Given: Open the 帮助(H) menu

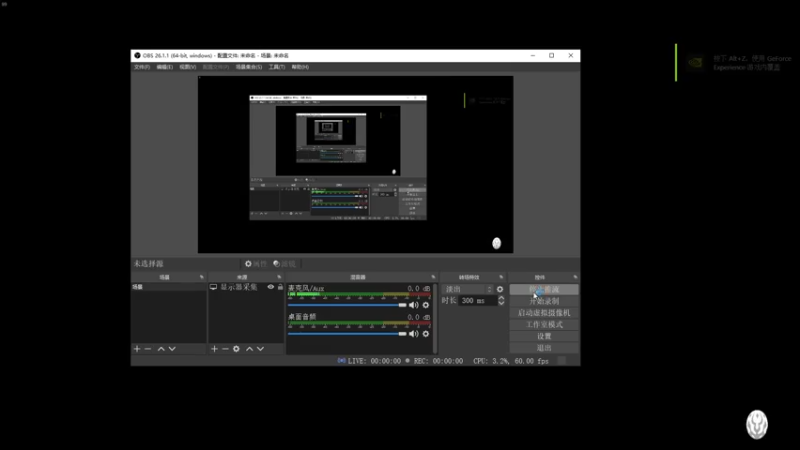Looking at the screenshot, I should (300, 67).
